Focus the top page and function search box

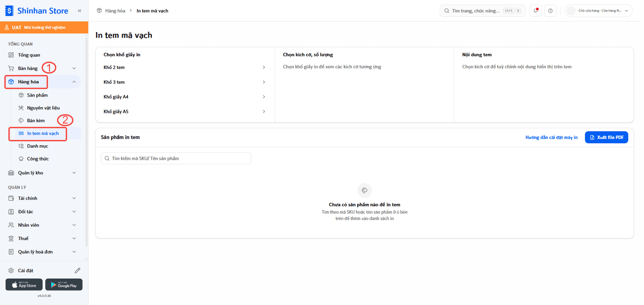(482, 11)
